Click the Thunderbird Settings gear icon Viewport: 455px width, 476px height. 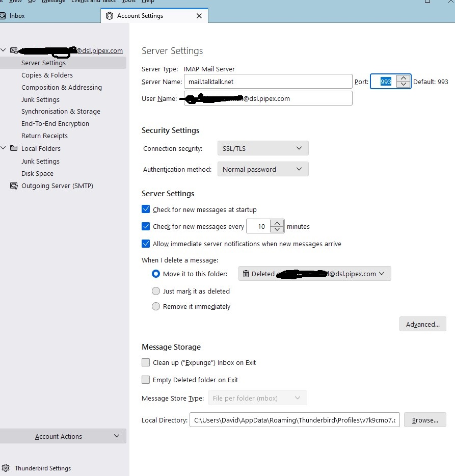[6, 468]
